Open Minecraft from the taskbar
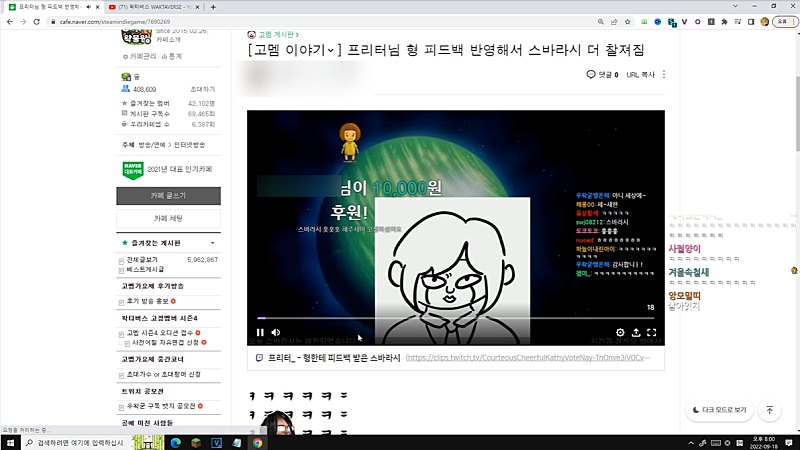This screenshot has width=800, height=450. click(x=196, y=443)
